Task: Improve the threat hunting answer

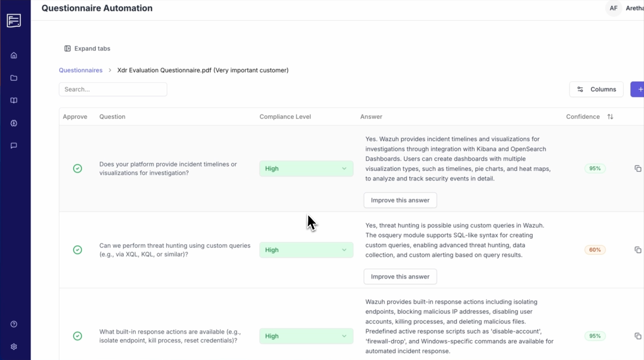Action: (400, 276)
